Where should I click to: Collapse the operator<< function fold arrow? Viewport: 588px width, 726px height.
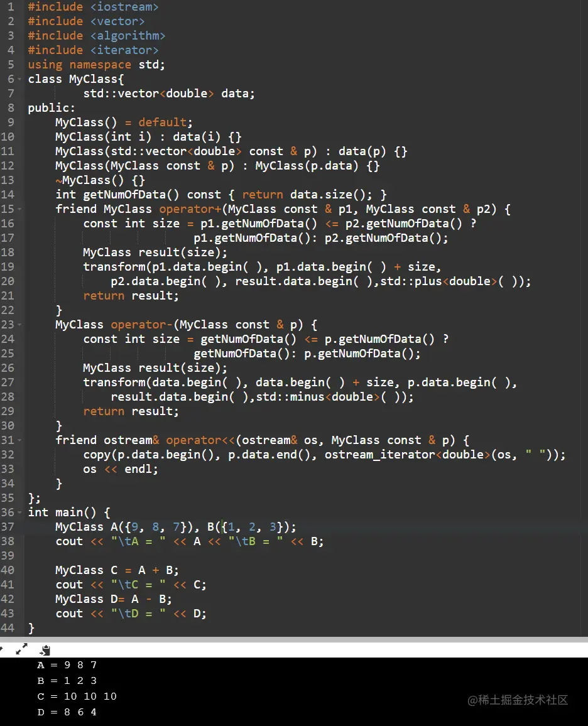pyautogui.click(x=19, y=440)
